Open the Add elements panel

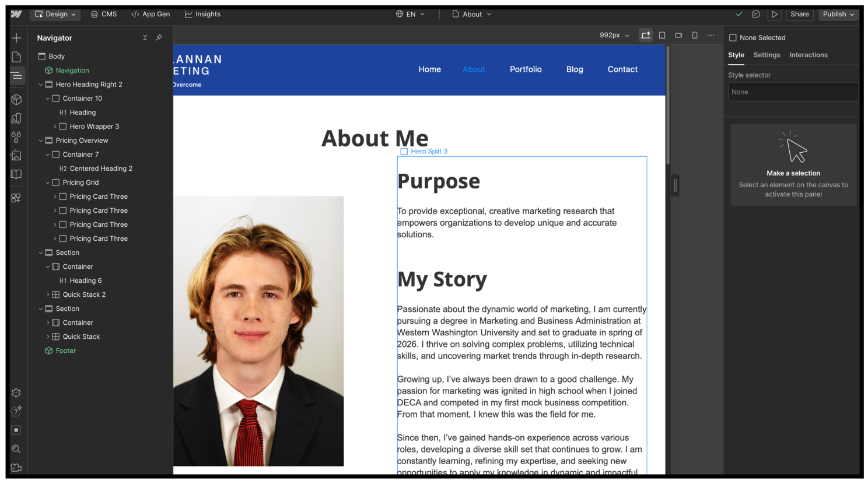(16, 38)
